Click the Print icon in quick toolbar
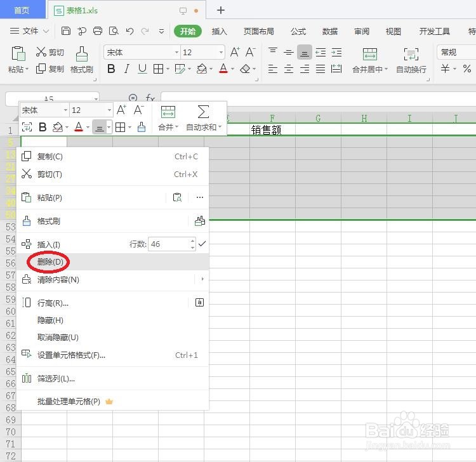The width and height of the screenshot is (476, 462). 98,31
